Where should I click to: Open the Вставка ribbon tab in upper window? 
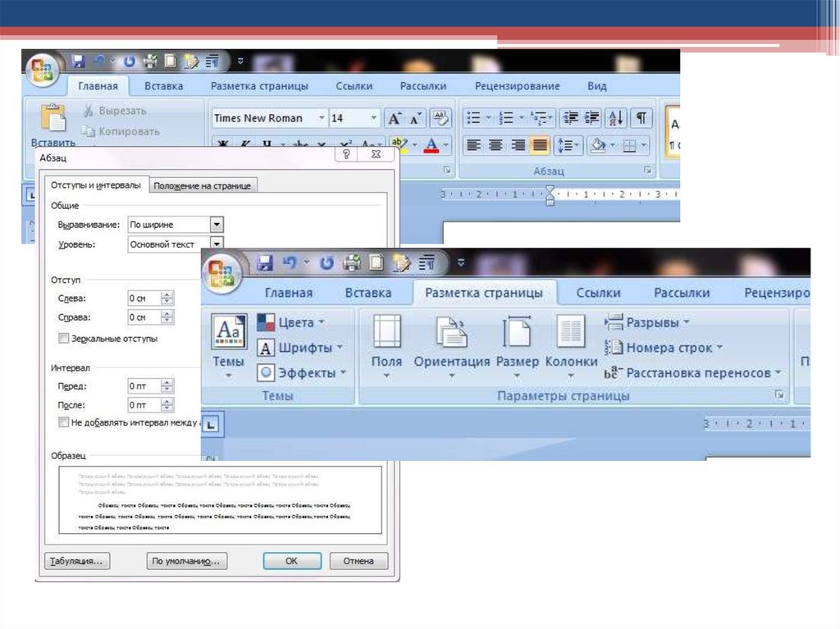tap(163, 86)
